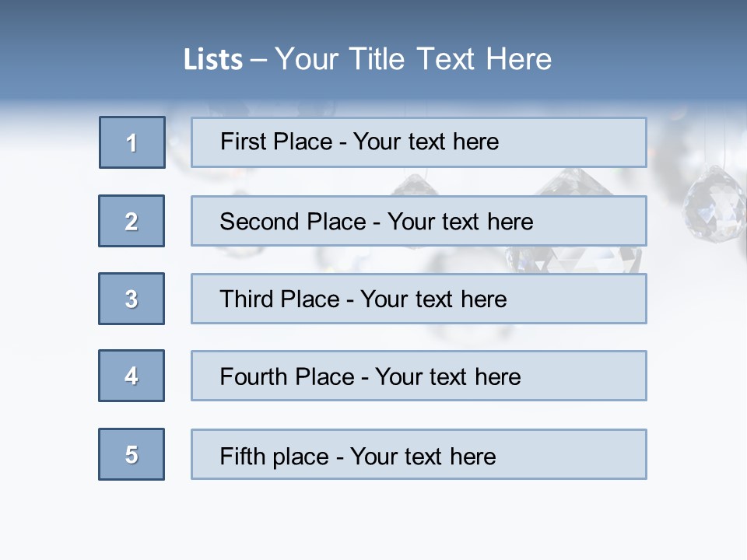Click the crystal ball hanging on the right
The width and height of the screenshot is (747, 560).
tap(714, 204)
